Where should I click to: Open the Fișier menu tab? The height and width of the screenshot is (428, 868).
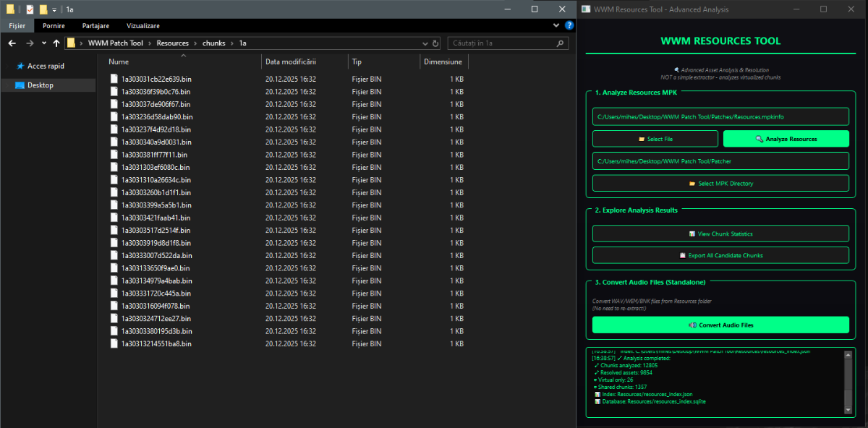pyautogui.click(x=17, y=25)
